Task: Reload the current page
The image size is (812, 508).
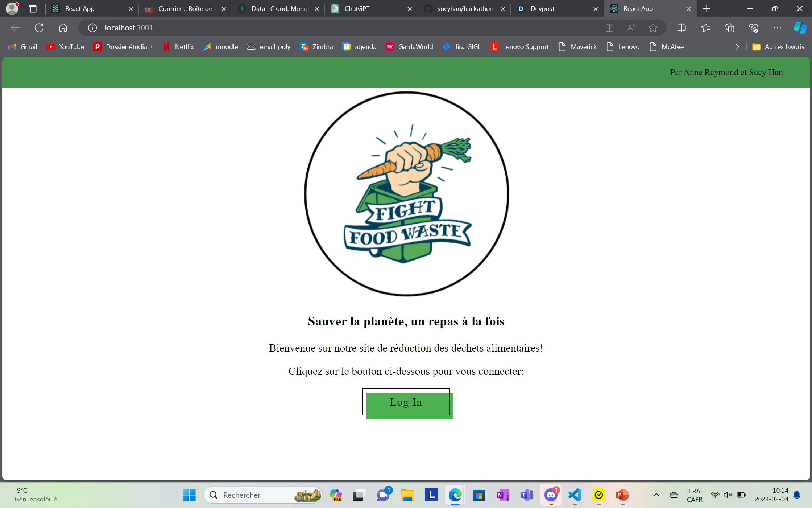Action: pos(39,28)
